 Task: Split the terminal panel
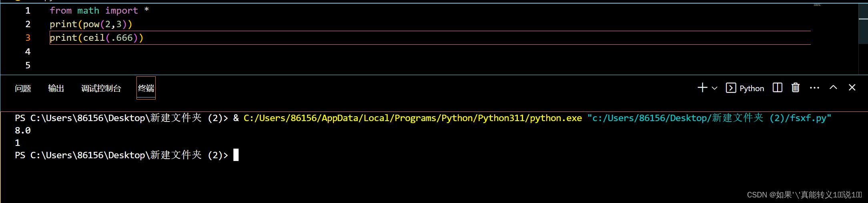[777, 88]
